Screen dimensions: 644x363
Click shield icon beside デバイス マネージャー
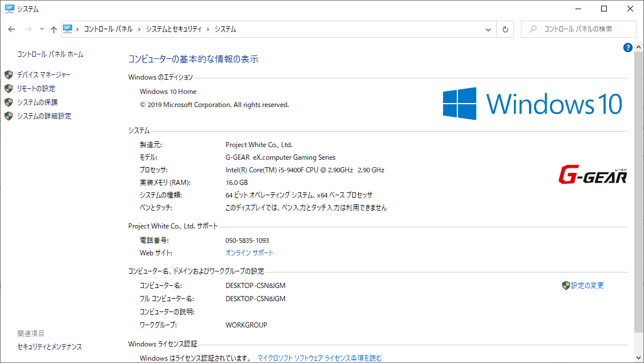9,75
